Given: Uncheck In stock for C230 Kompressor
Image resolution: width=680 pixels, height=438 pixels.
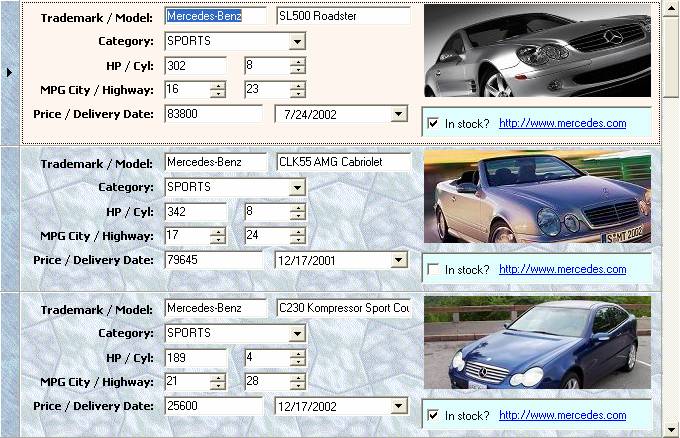Looking at the screenshot, I should coord(433,416).
